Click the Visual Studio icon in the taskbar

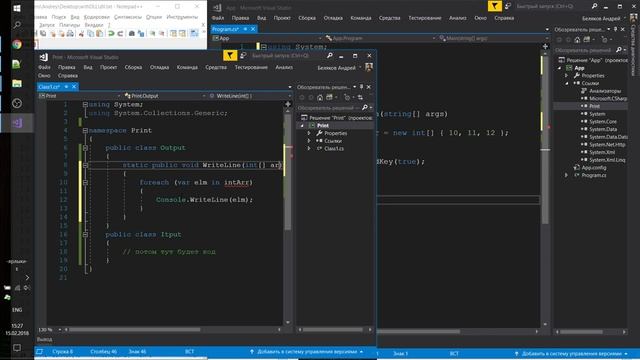tap(17, 123)
